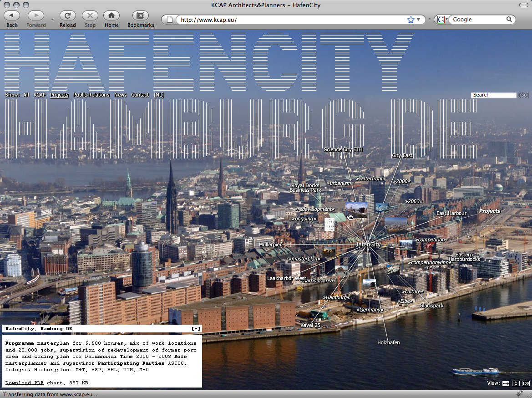Reload the current page

(x=67, y=16)
